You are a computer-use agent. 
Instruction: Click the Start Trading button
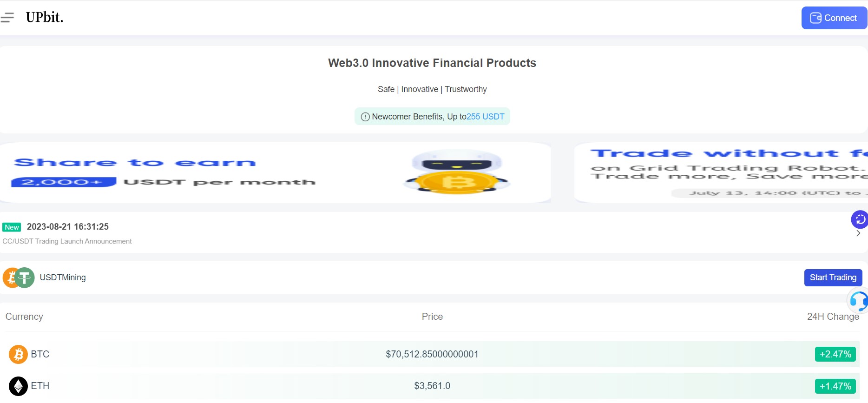[x=833, y=277]
